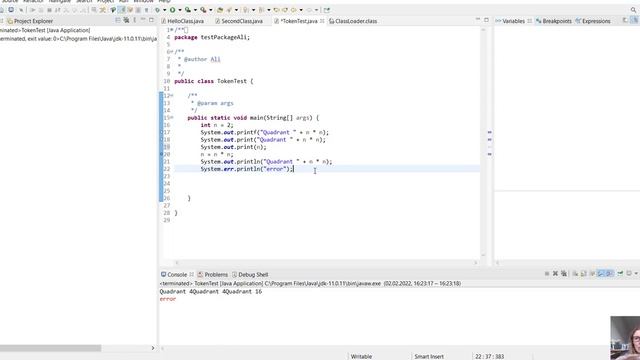The image size is (640, 360).
Task: Maximize the editor area
Action: [x=486, y=20]
